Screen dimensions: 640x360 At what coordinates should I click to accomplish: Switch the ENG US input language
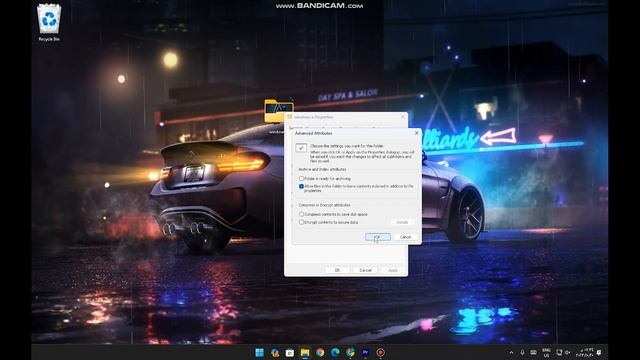[546, 353]
